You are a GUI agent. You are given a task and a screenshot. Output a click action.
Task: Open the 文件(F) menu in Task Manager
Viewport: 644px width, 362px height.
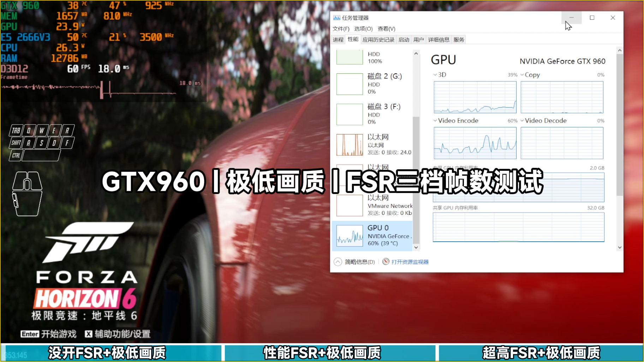341,29
